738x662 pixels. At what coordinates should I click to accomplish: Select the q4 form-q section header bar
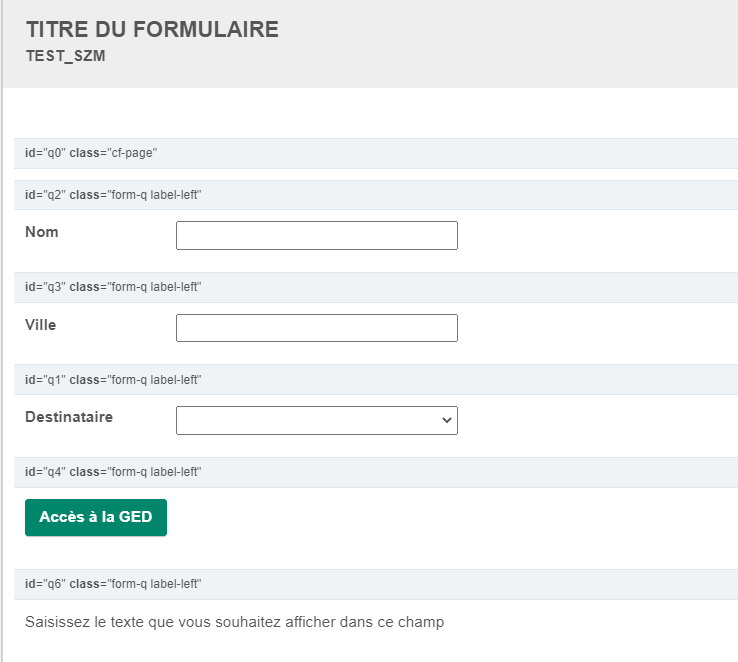pos(376,472)
